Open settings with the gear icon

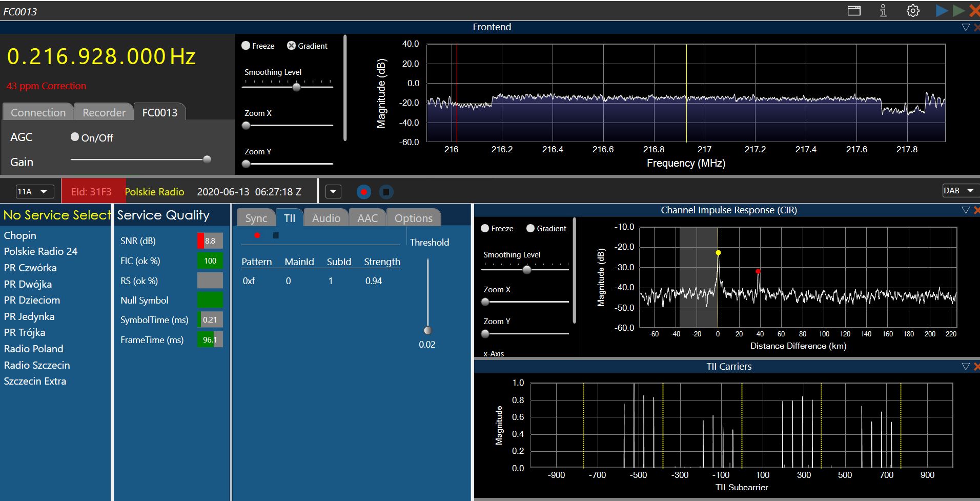coord(913,11)
